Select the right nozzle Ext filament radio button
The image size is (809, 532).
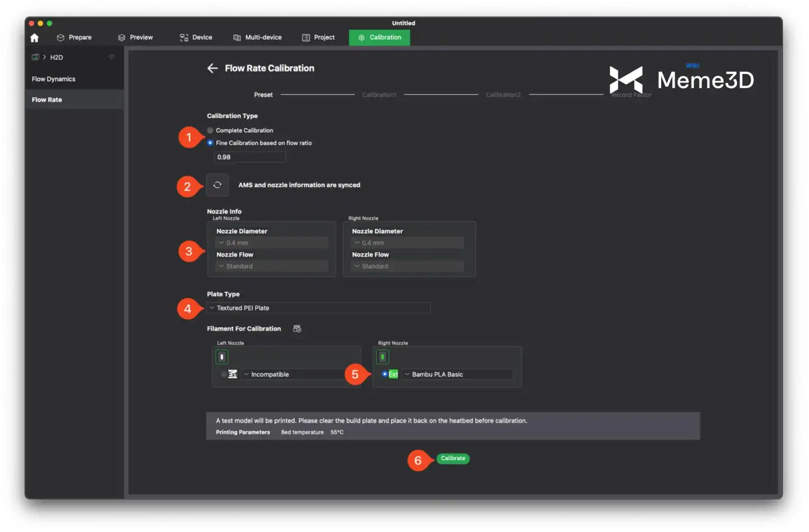384,374
